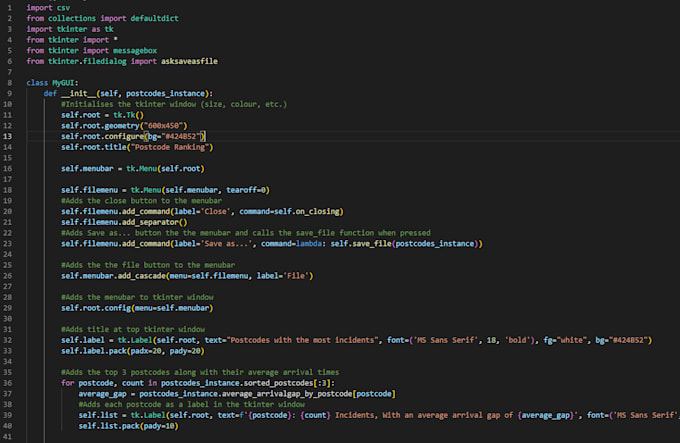Click 'asksaveasfile' import on line 6
680x443 pixels.
190,61
